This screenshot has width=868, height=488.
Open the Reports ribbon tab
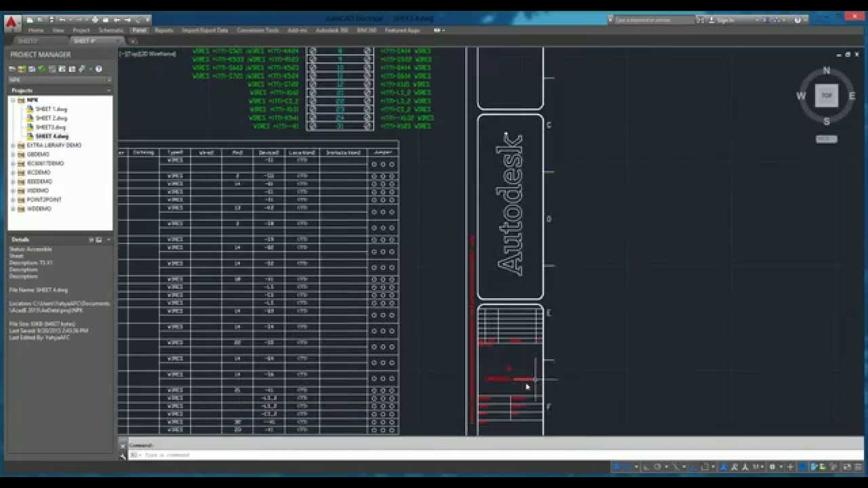point(164,30)
